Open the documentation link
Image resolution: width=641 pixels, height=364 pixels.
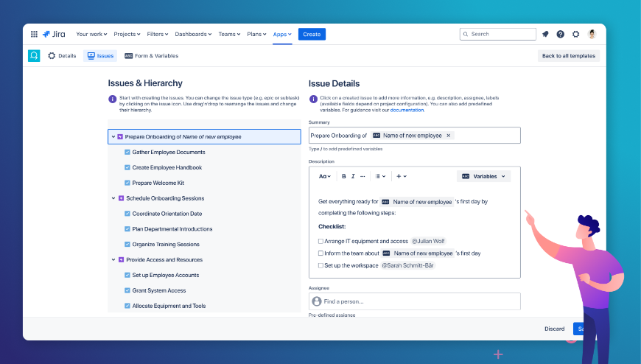[407, 110]
